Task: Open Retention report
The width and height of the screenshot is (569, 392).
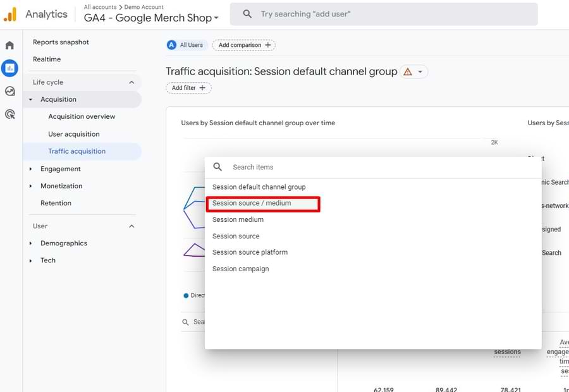Action: (x=56, y=203)
